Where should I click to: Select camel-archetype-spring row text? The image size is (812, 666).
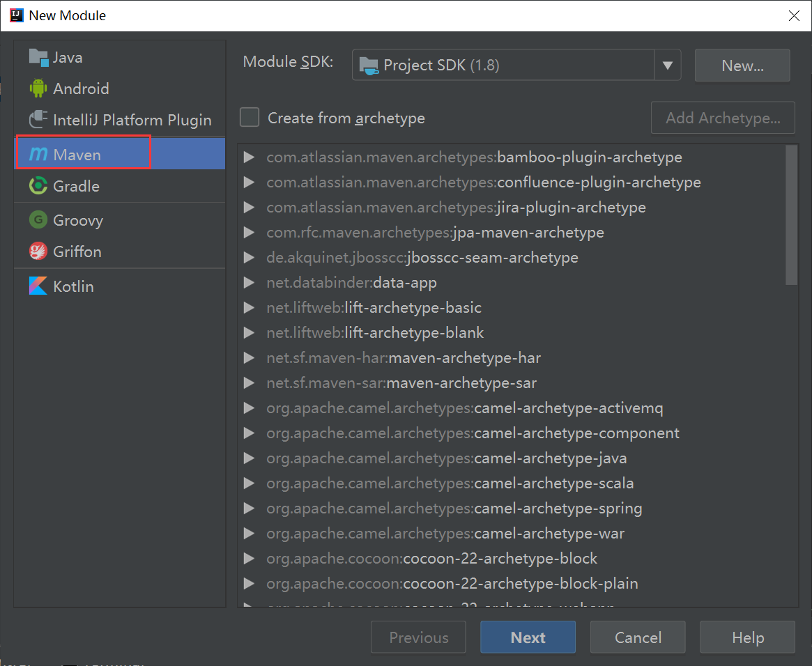tap(454, 508)
